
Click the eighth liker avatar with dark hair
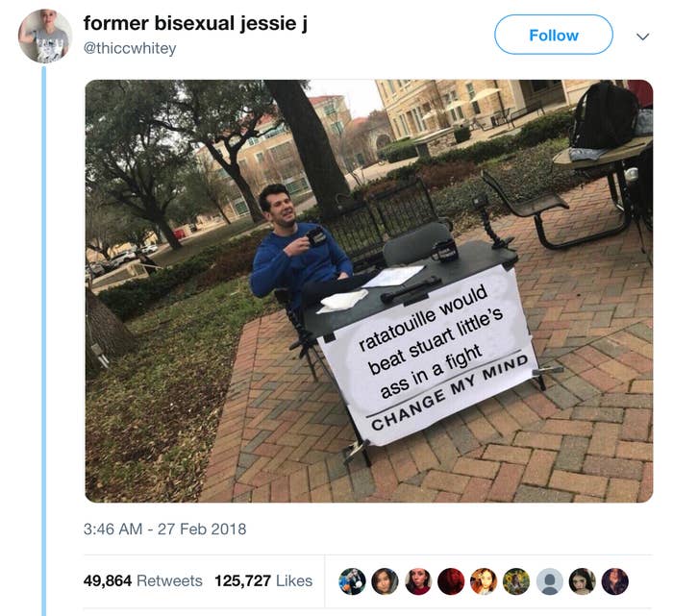pos(582,581)
